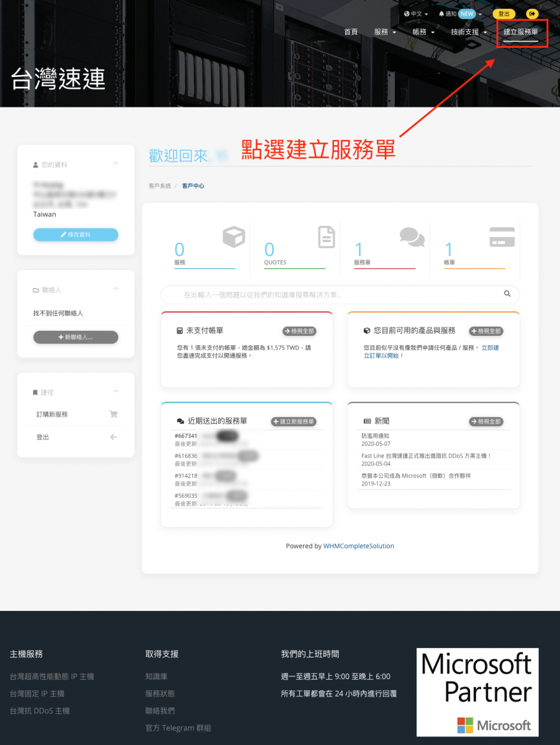Collapse the 聯絡人 panel chevron

pyautogui.click(x=115, y=289)
